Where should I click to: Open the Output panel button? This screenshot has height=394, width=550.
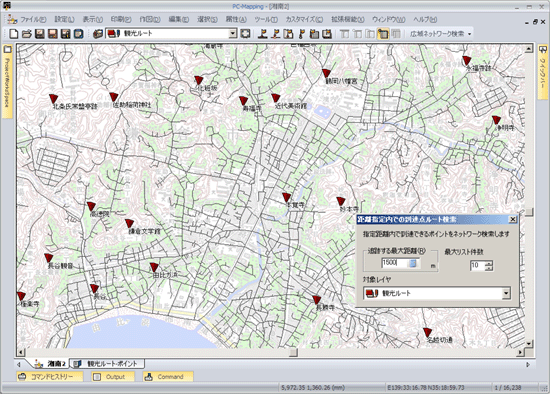(113, 376)
